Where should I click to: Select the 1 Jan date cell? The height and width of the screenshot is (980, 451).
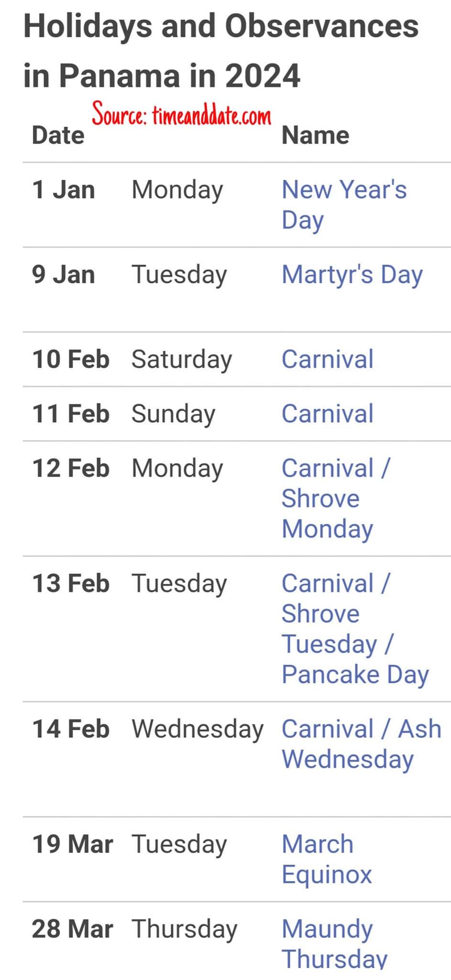(63, 189)
